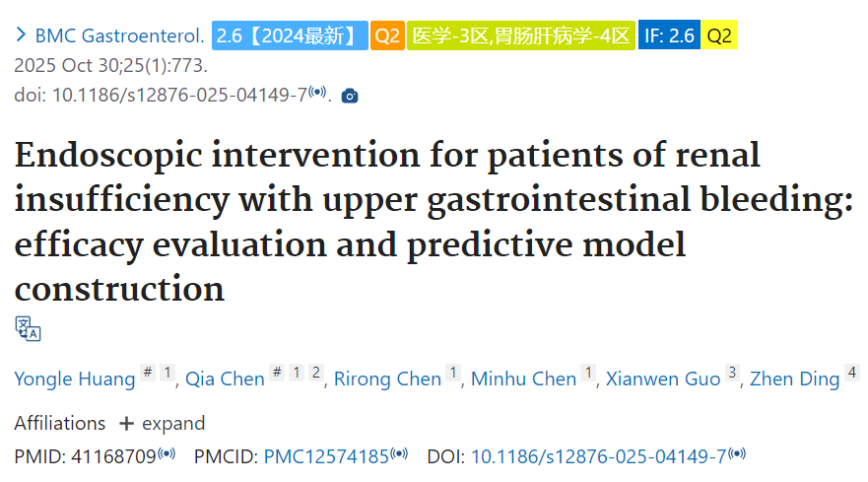
Task: Open author Zhen Ding's link
Action: click(x=795, y=379)
